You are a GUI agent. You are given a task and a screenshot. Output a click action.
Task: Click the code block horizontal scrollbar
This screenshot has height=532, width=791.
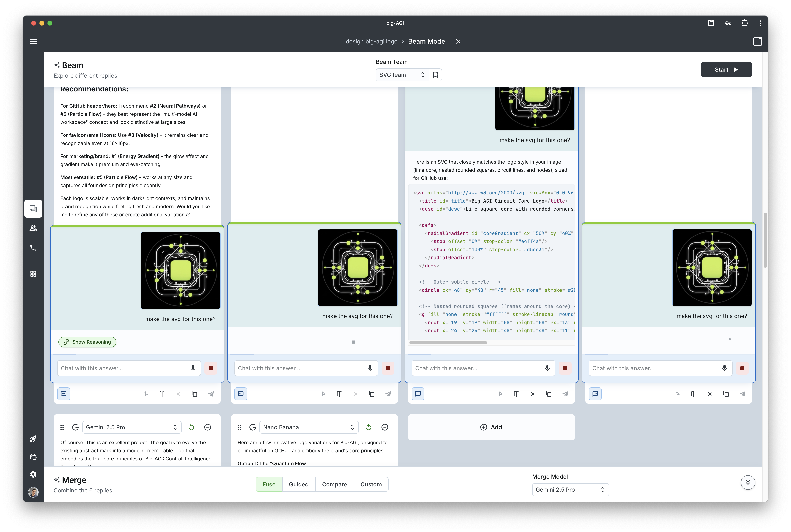point(448,343)
